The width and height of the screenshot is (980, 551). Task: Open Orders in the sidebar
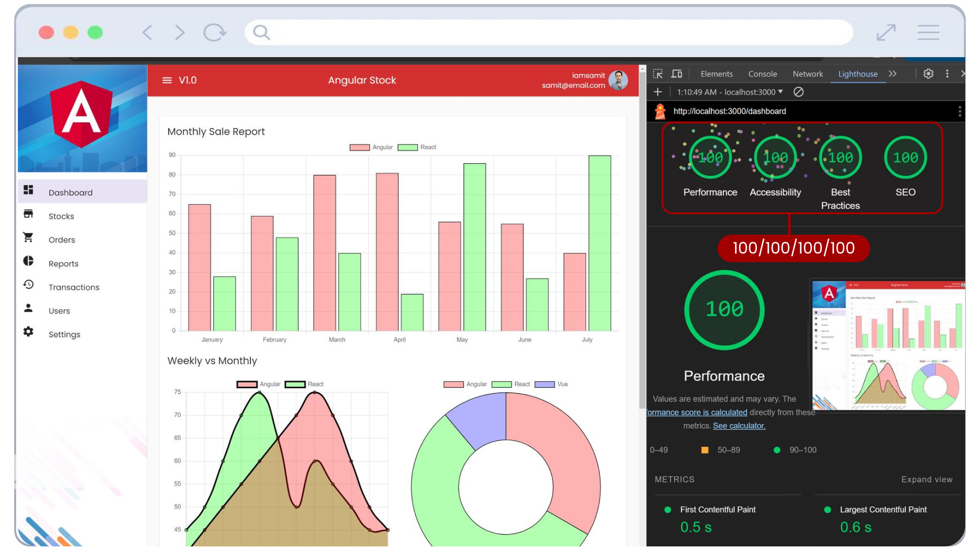point(82,240)
